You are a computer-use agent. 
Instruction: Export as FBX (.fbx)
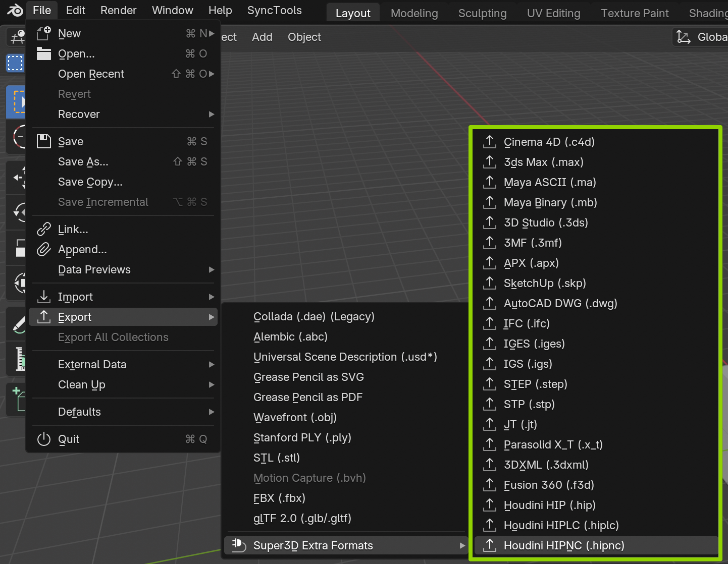click(x=345, y=498)
